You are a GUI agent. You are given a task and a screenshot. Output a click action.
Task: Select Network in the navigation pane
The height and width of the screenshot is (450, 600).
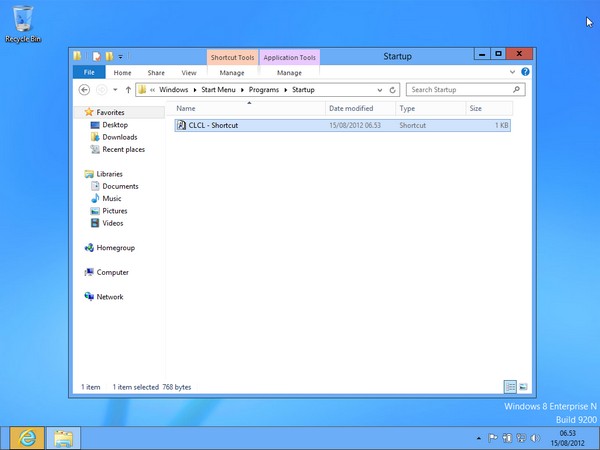(104, 297)
